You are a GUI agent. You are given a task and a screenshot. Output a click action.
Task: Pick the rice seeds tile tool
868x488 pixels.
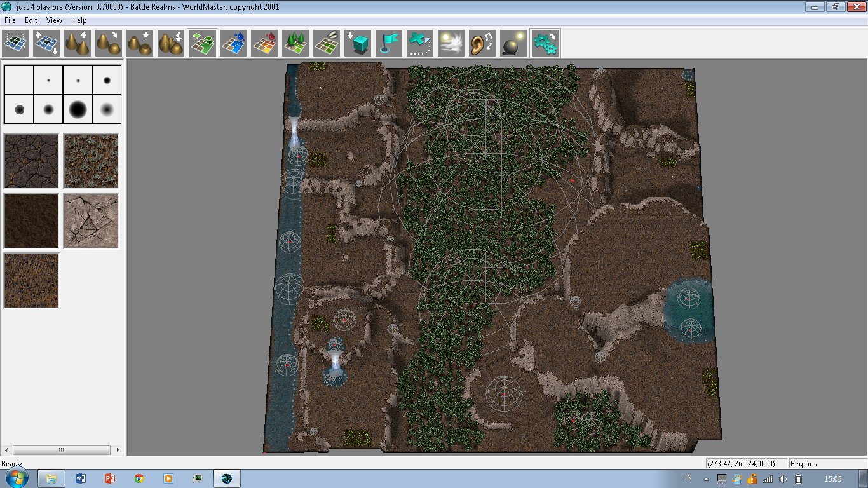tap(327, 44)
